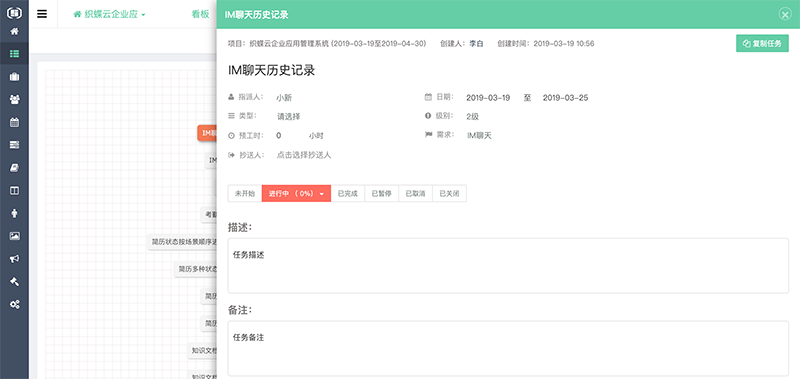Open the megaphone announcements icon in sidebar
800x379 pixels.
click(14, 259)
